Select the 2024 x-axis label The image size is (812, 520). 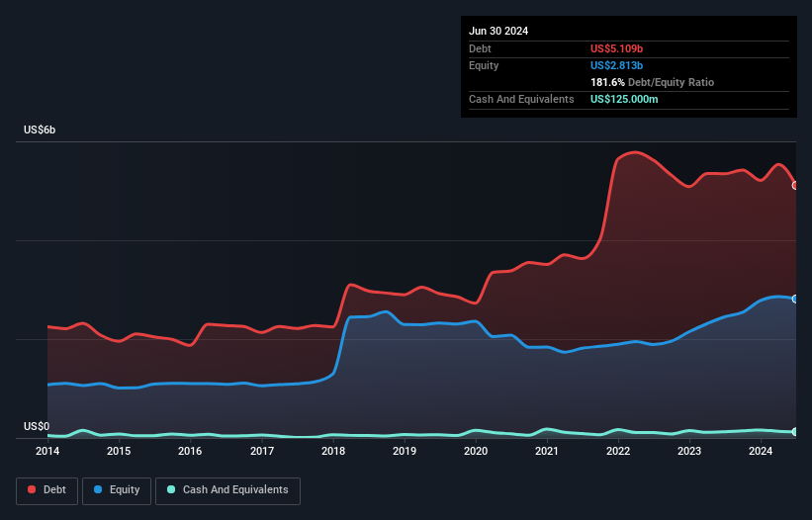coord(761,451)
